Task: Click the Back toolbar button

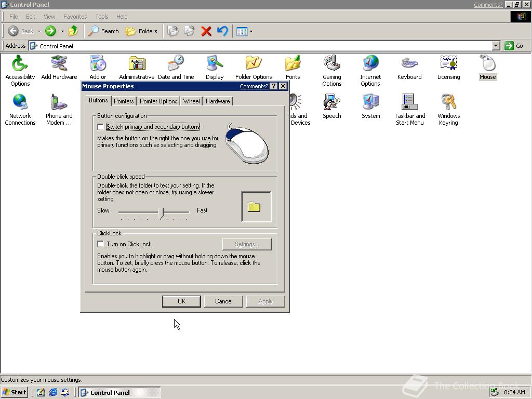Action: tap(21, 31)
